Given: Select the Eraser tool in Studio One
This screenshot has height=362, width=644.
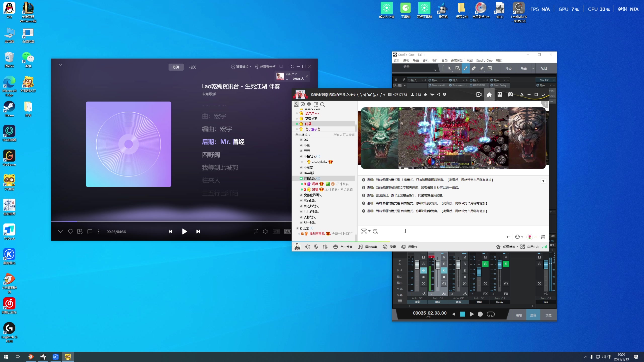Looking at the screenshot, I should click(x=473, y=68).
